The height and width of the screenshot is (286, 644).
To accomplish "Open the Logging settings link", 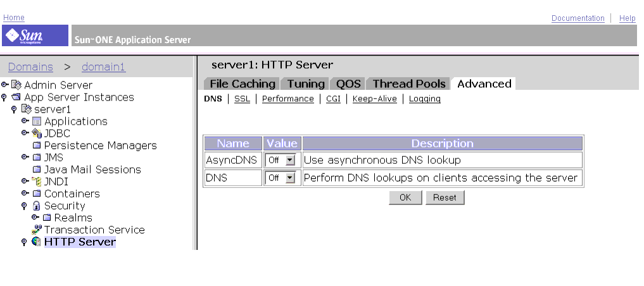I will pyautogui.click(x=425, y=99).
